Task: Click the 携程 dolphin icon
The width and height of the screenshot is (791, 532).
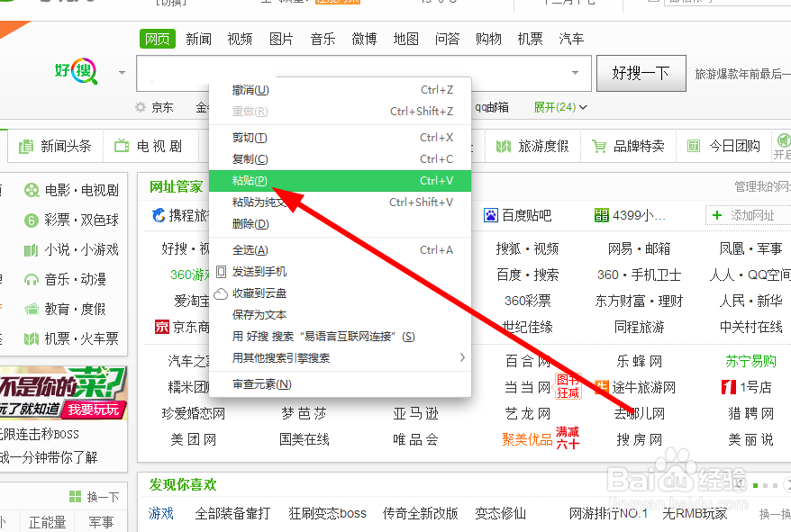Action: coord(159,215)
